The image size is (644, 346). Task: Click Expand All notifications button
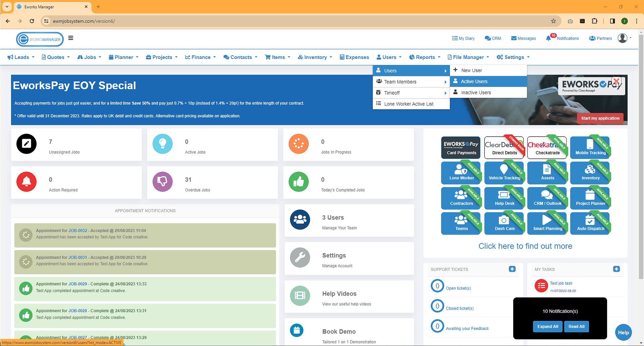tap(548, 327)
